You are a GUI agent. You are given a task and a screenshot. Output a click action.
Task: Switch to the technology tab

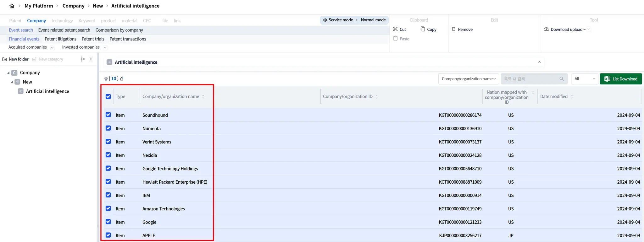62,21
